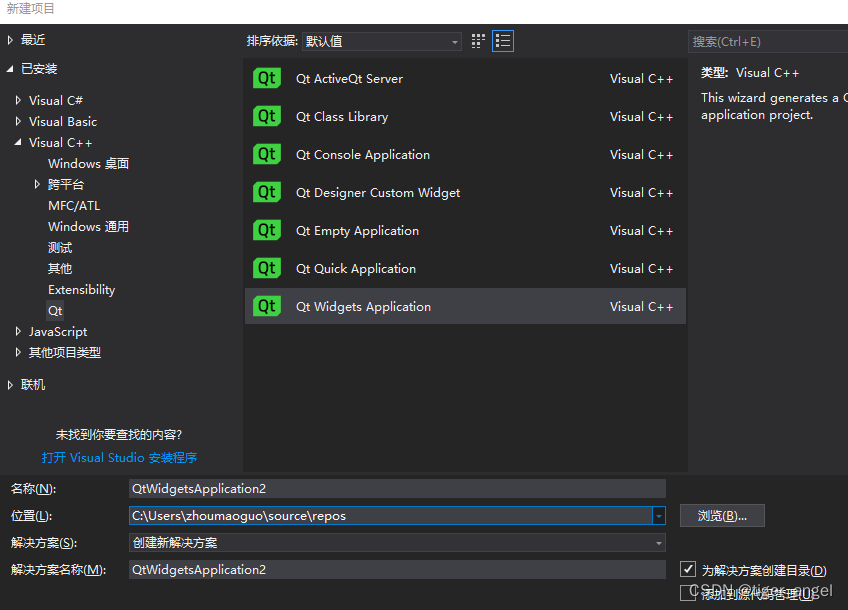Select Qt Empty Application template name
Screen dimensions: 848x610
pos(357,230)
